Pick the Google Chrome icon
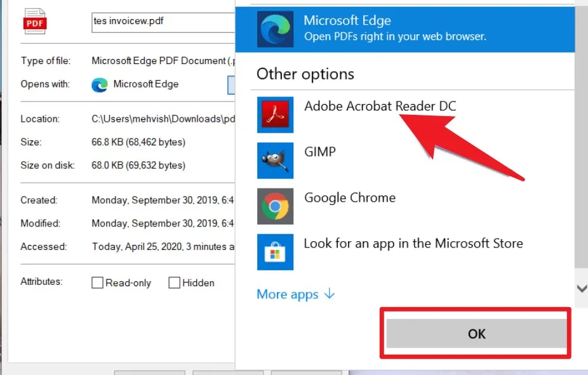Viewport: 588px width, 375px height. pos(275,206)
